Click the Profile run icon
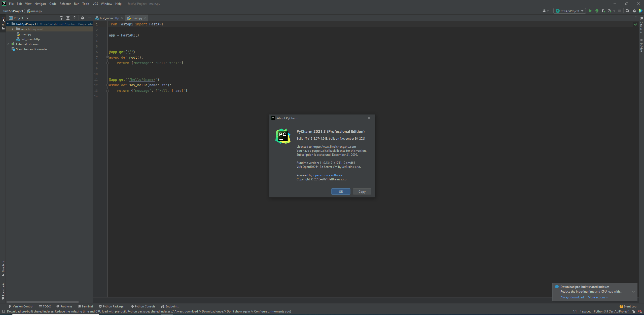 pos(610,11)
